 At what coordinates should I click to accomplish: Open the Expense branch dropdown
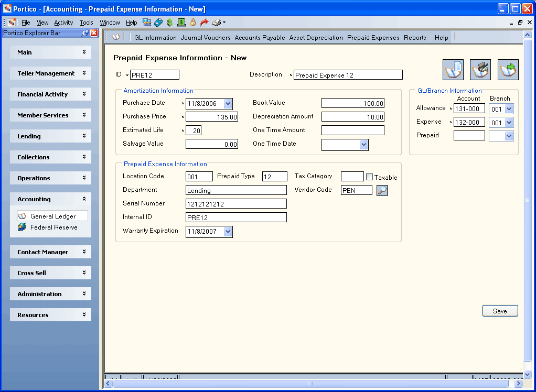[509, 123]
